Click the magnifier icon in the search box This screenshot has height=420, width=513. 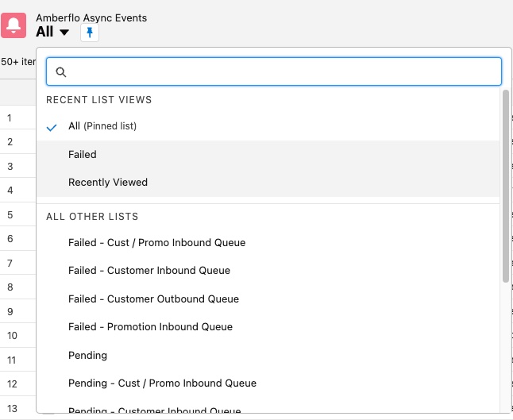pos(61,71)
